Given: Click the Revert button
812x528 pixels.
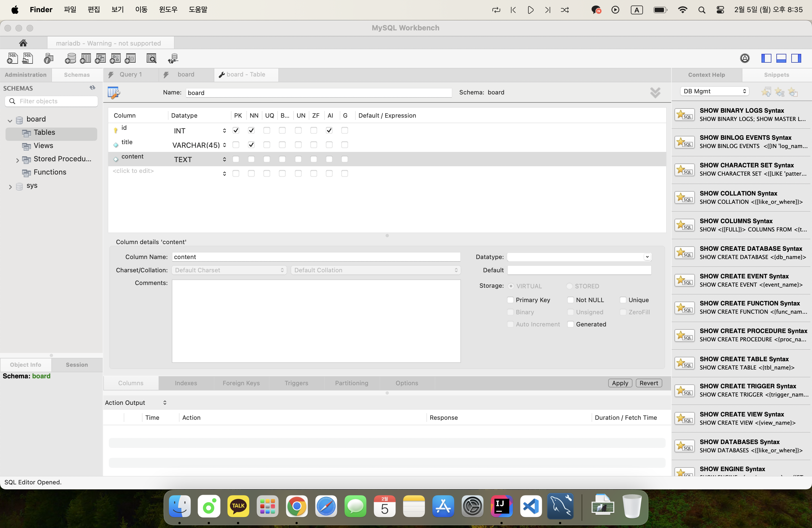Looking at the screenshot, I should point(648,383).
